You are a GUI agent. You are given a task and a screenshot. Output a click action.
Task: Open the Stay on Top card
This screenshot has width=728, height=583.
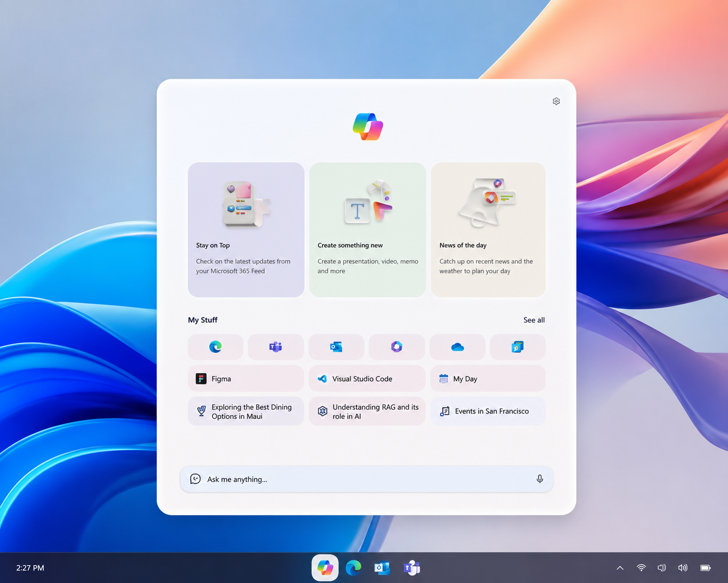pyautogui.click(x=246, y=230)
